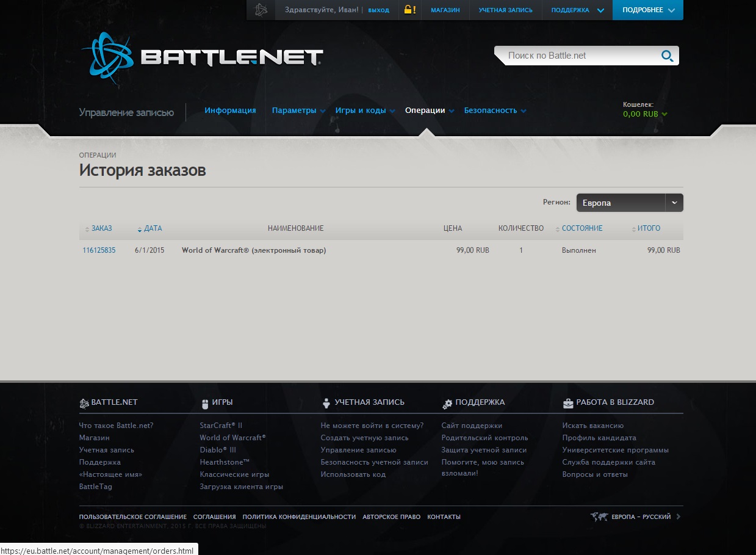This screenshot has width=756, height=555.
Task: Click «Настоящее имя» footer link
Action: pyautogui.click(x=111, y=474)
